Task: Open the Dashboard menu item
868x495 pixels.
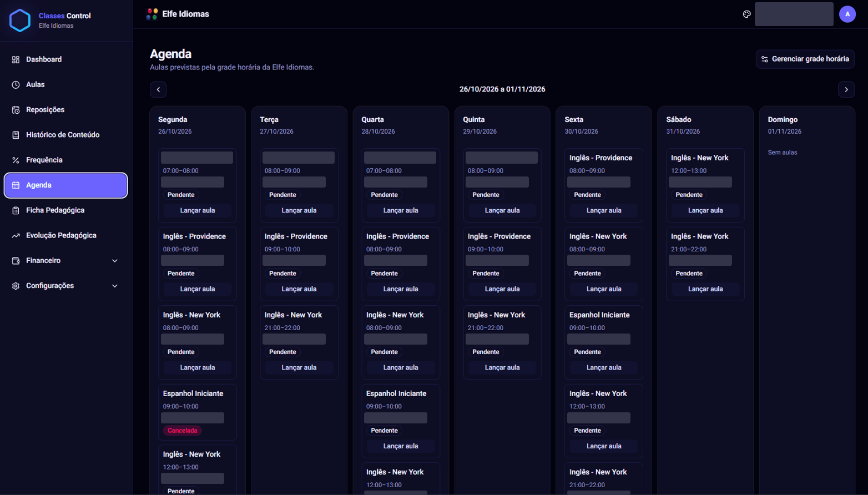Action: (x=65, y=59)
